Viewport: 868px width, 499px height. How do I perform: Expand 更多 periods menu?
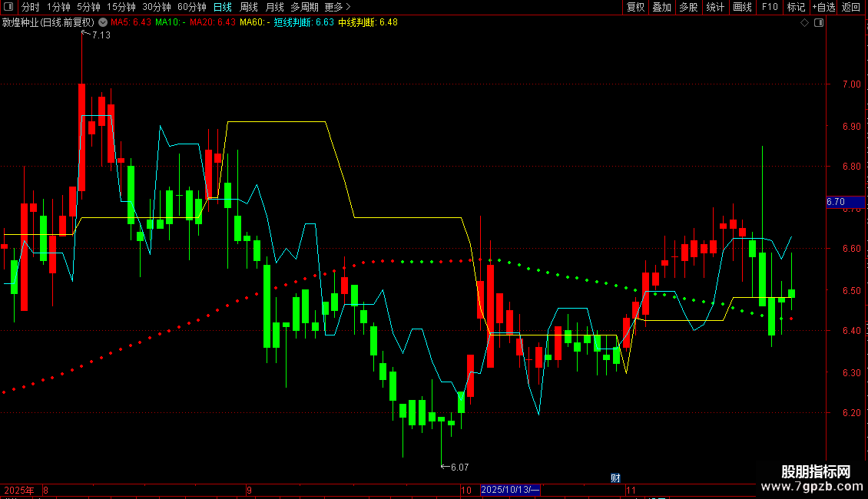[x=338, y=7]
